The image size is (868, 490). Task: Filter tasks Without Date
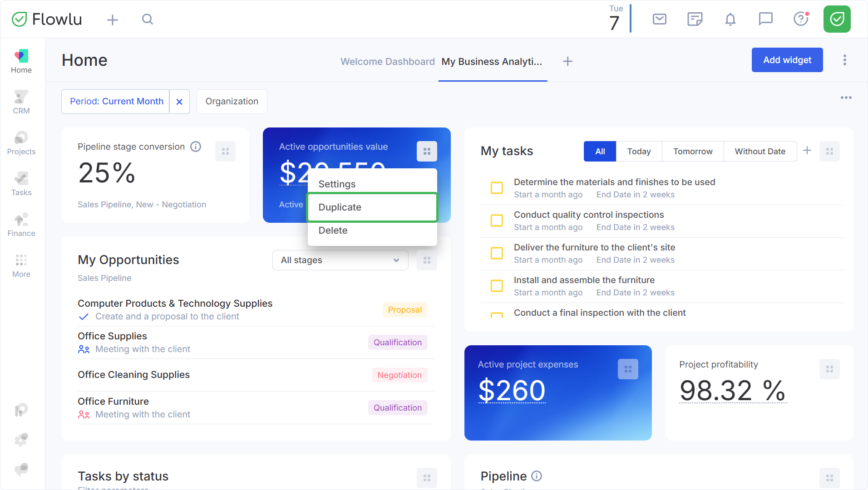pos(760,152)
